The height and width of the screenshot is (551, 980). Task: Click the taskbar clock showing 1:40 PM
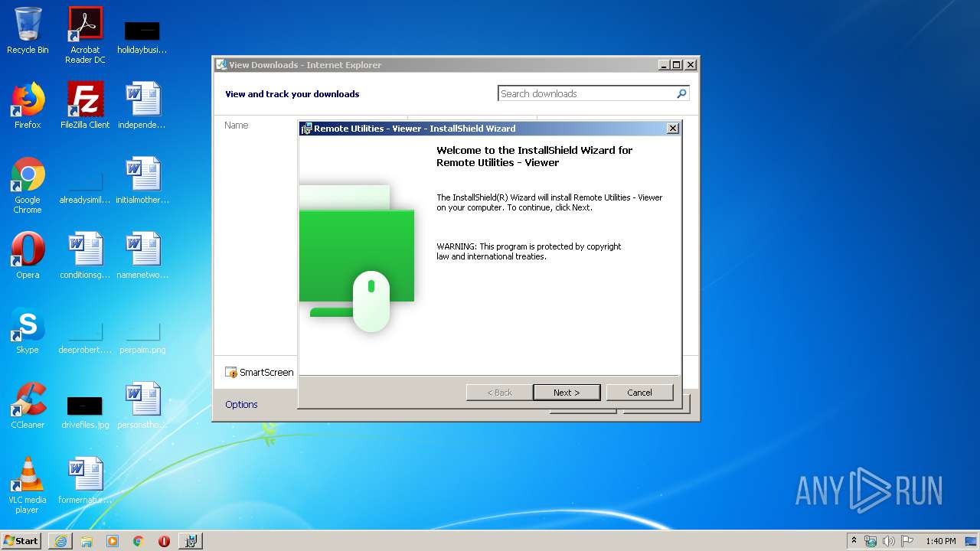tap(940, 541)
